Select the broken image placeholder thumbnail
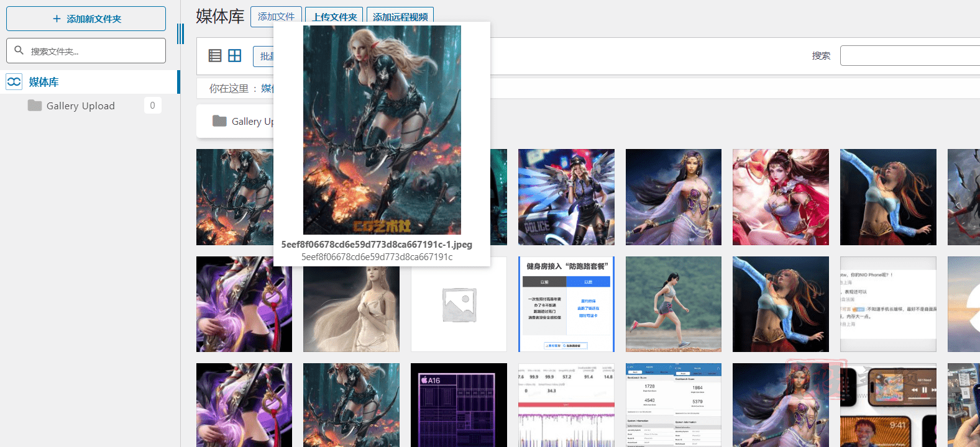The image size is (980, 447). (x=459, y=304)
